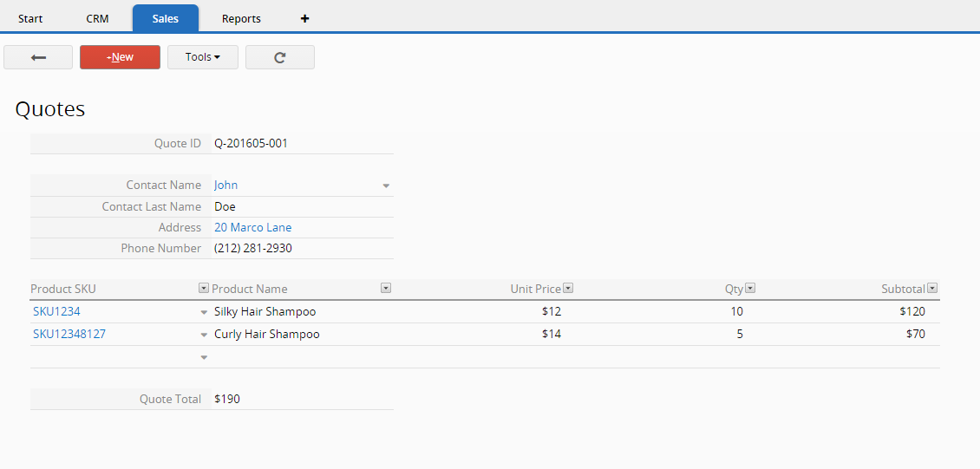This screenshot has height=469, width=980.
Task: Click the back arrow button
Action: [x=38, y=57]
